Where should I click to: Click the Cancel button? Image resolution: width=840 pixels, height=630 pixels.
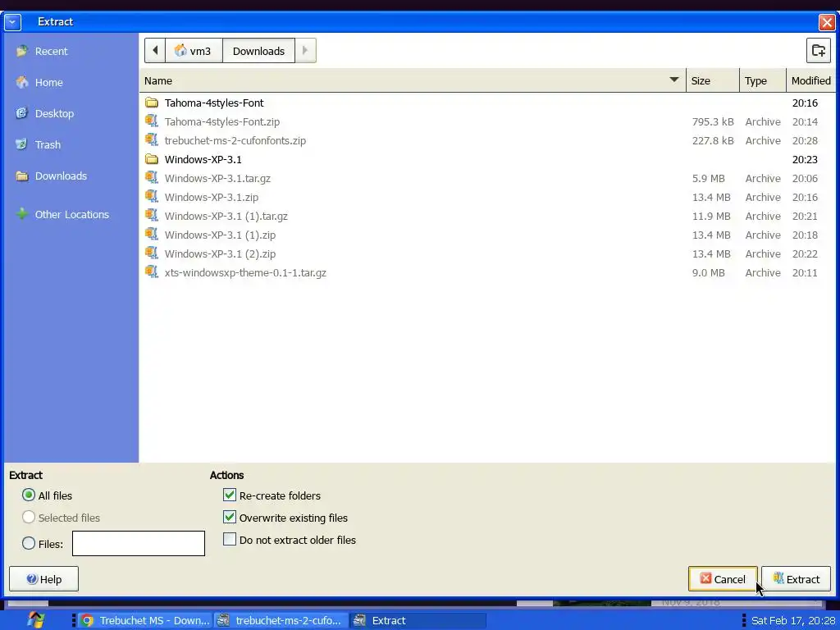[x=723, y=579]
